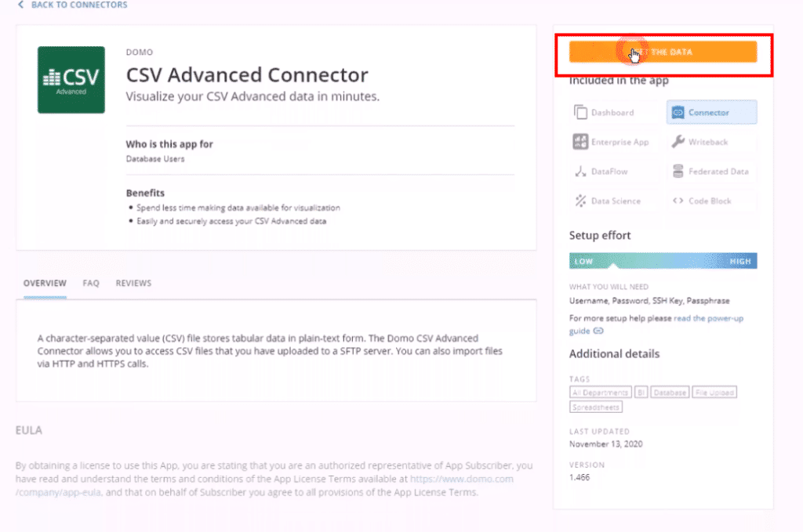Click the Federated Data icon
This screenshot has height=532, width=803.
pyautogui.click(x=678, y=172)
